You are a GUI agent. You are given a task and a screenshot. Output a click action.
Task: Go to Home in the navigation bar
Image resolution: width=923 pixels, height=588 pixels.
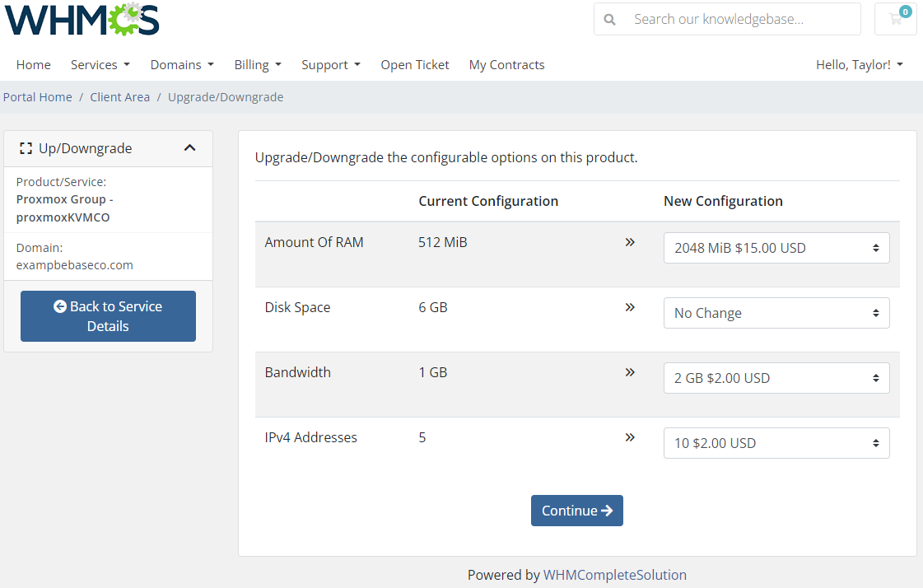(34, 65)
